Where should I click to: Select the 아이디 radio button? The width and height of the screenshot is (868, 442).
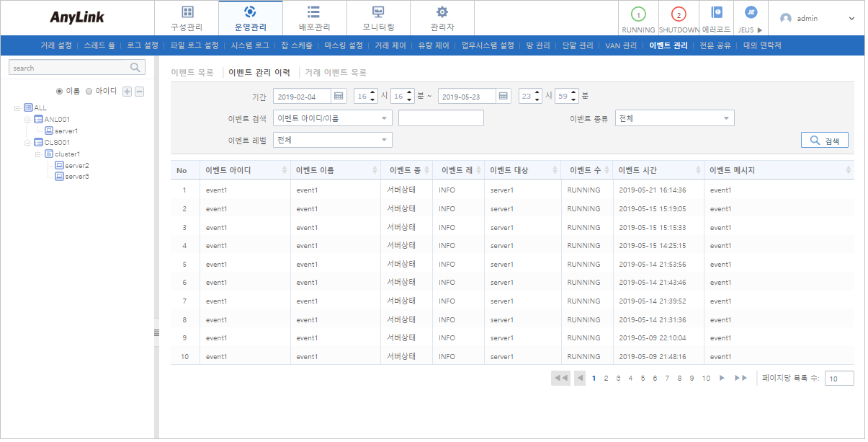[x=90, y=90]
